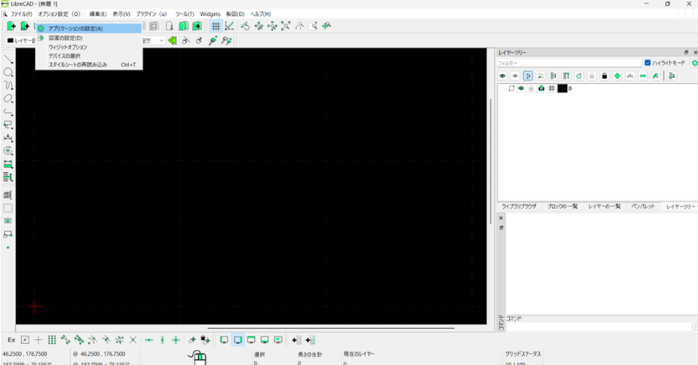Screen dimensions: 698x365
Task: Open the 編集(E) menu
Action: point(98,14)
